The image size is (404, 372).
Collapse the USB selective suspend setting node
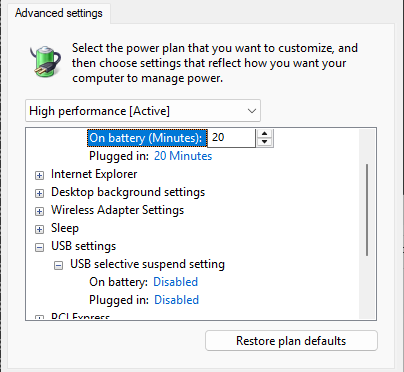click(x=58, y=265)
